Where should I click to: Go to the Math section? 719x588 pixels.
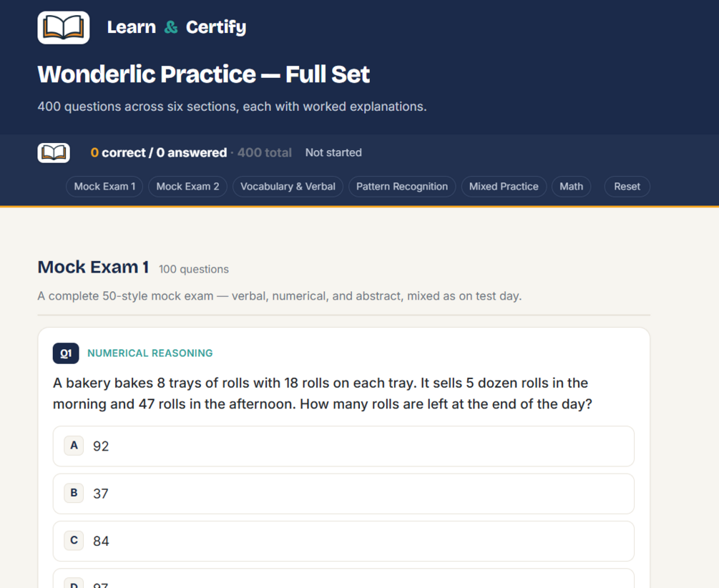click(x=572, y=187)
